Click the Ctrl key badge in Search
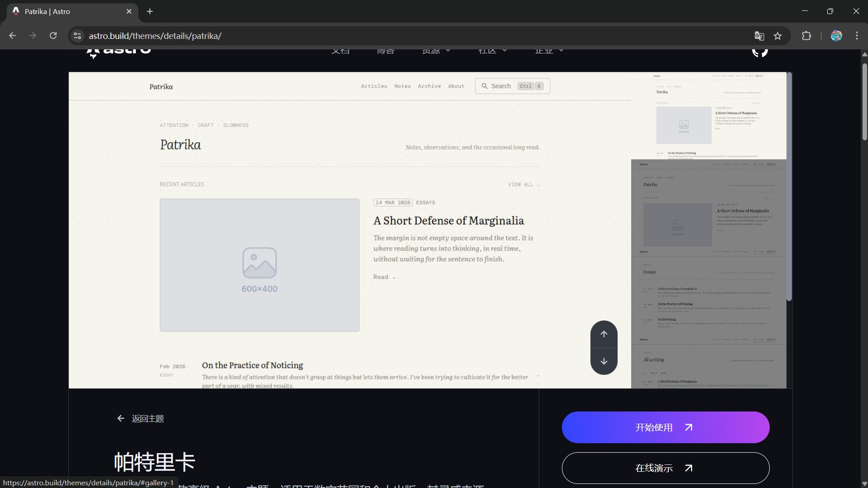This screenshot has width=868, height=488. pos(526,86)
